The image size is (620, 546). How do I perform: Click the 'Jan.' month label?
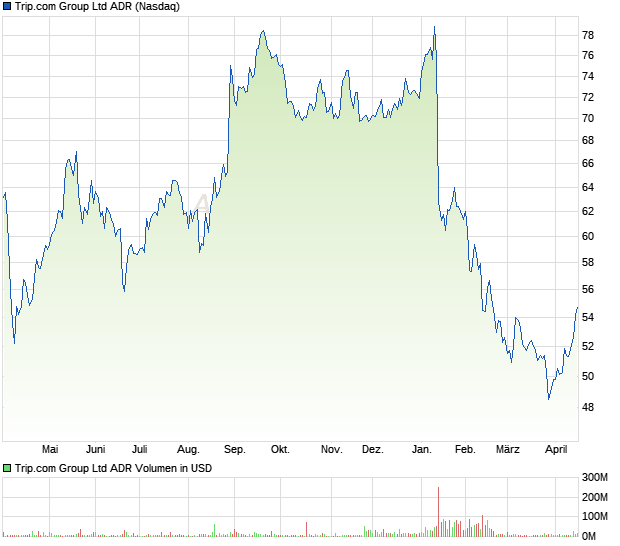tap(422, 450)
